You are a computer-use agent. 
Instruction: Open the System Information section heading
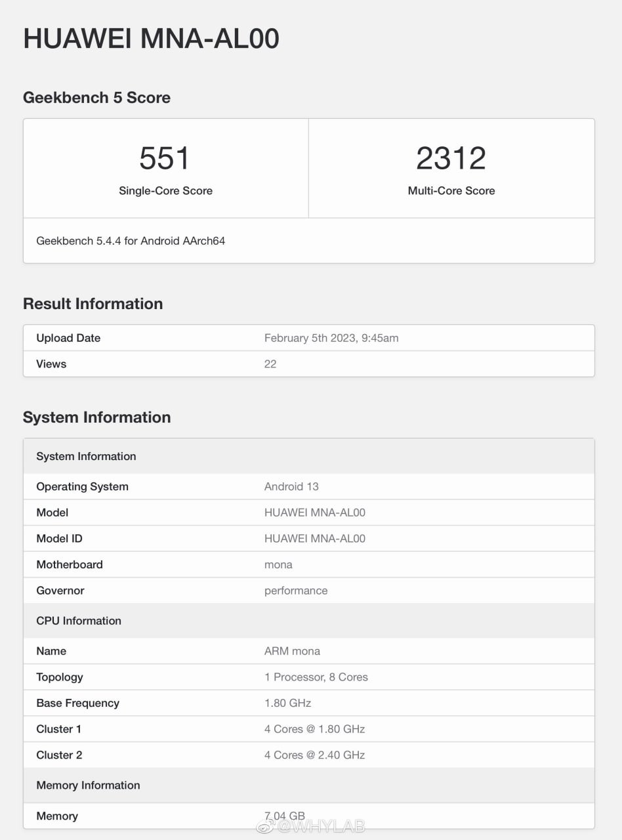click(x=96, y=417)
